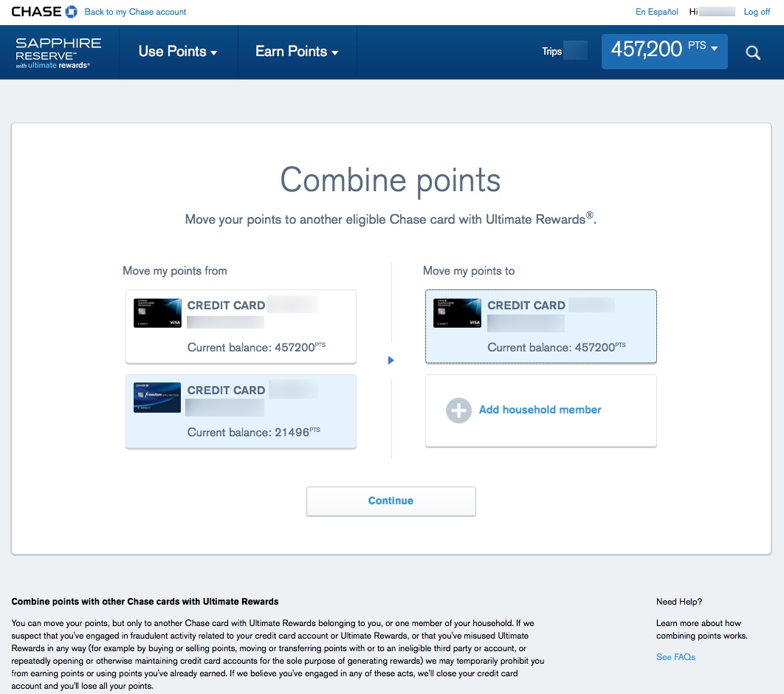Click the Continue button
Screen dimensions: 784x694
391,501
